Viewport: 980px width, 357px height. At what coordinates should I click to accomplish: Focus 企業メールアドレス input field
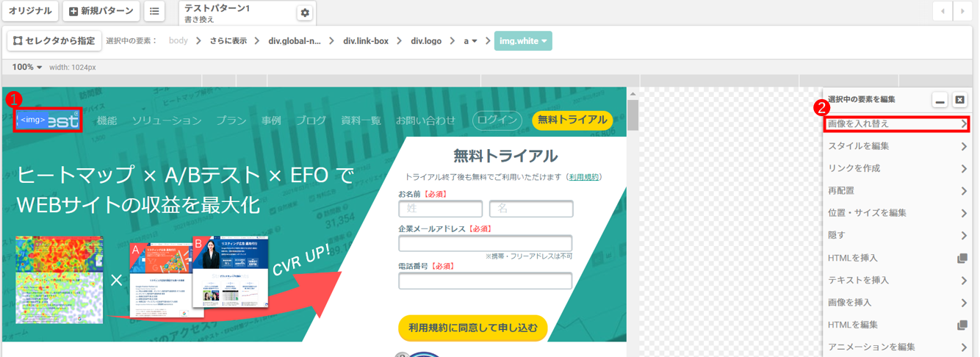click(486, 243)
